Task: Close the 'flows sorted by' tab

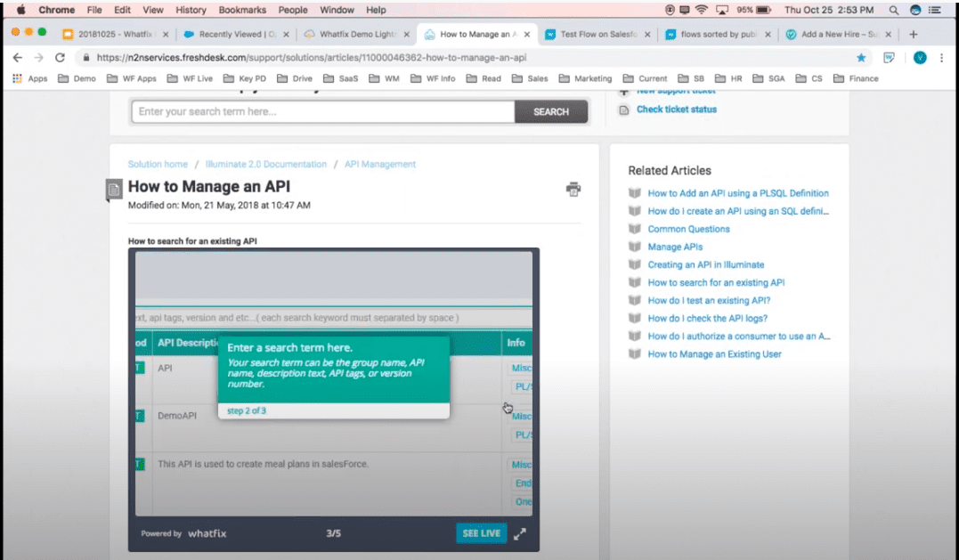Action: (x=768, y=34)
